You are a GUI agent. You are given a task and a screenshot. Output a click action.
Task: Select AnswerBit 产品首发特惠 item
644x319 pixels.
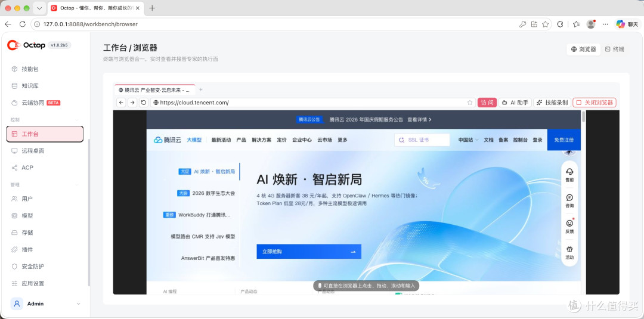tap(208, 258)
